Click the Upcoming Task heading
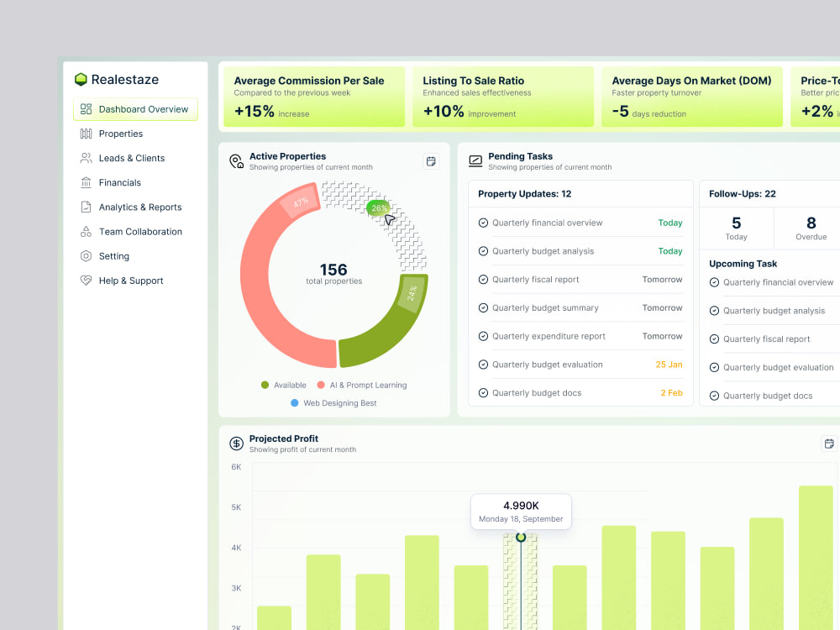This screenshot has height=630, width=840. tap(743, 264)
